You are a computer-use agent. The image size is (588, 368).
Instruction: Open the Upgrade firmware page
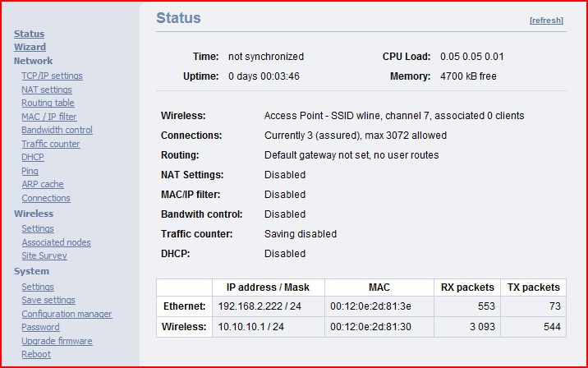pos(57,341)
